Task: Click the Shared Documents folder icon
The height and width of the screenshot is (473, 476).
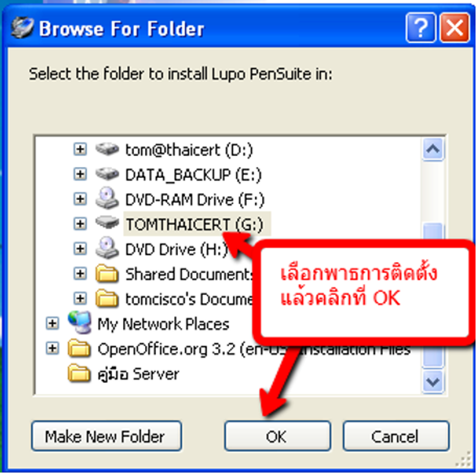Action: pyautogui.click(x=107, y=273)
